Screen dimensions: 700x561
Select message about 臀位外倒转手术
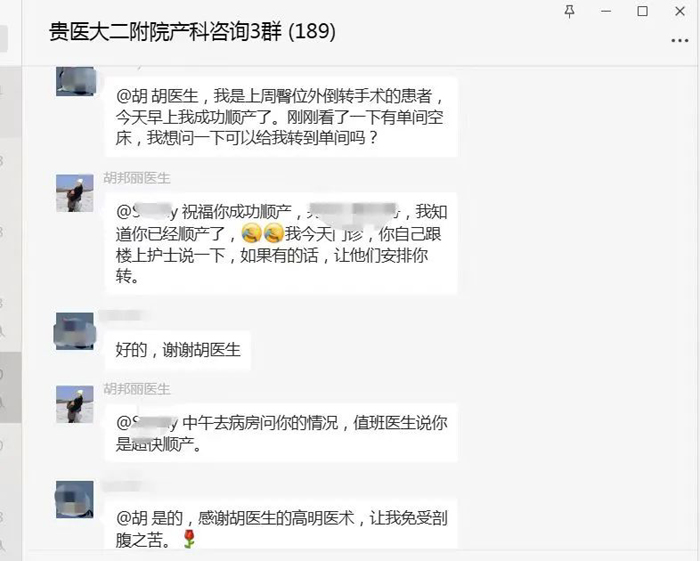(281, 117)
